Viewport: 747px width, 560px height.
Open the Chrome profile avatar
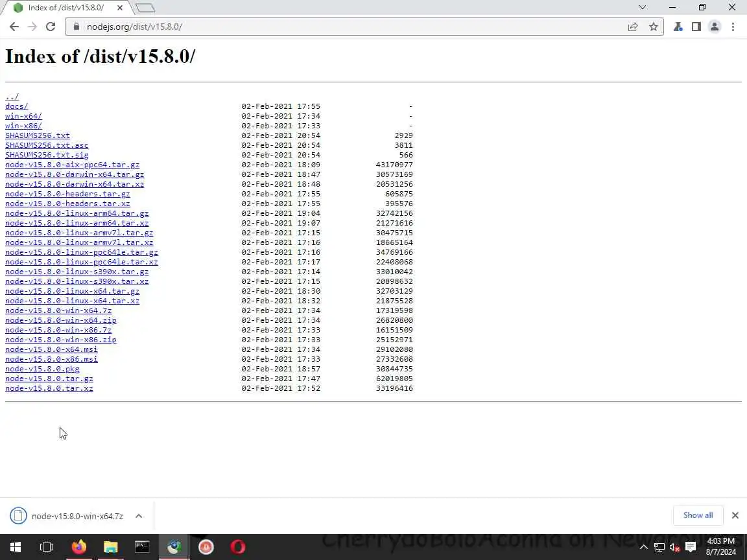click(714, 27)
